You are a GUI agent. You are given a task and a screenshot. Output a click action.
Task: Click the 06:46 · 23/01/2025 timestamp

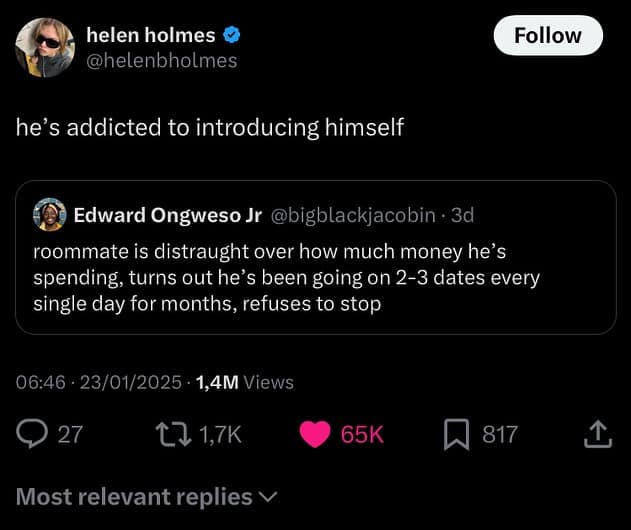point(99,381)
